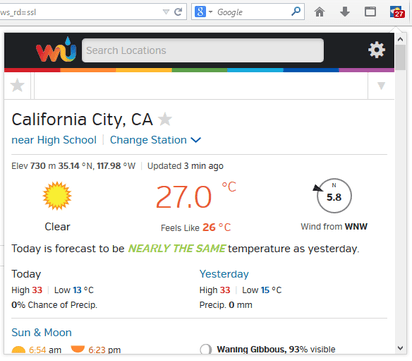This screenshot has height=361, width=412.
Task: Open the Sun & Moon section link
Action: coord(41,332)
